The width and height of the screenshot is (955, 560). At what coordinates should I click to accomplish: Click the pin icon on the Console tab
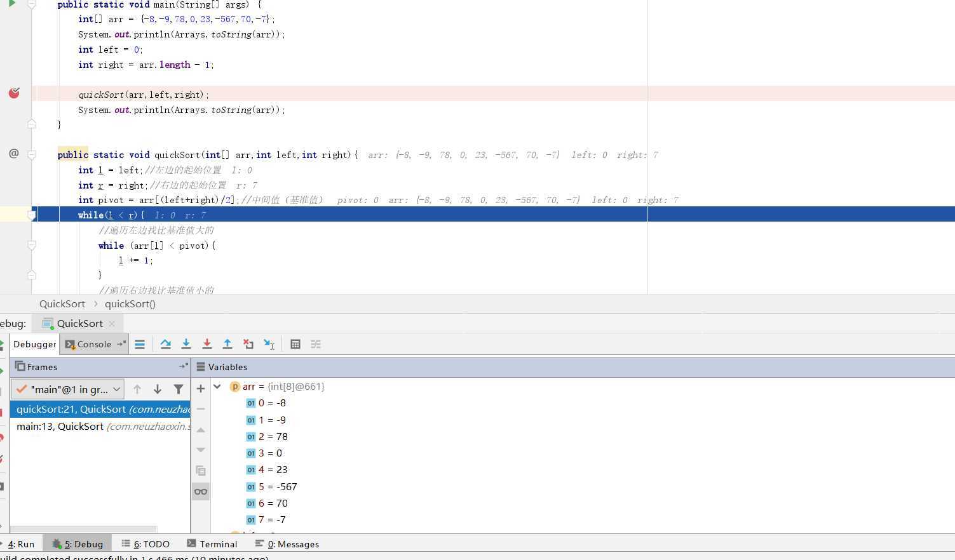[x=121, y=344]
